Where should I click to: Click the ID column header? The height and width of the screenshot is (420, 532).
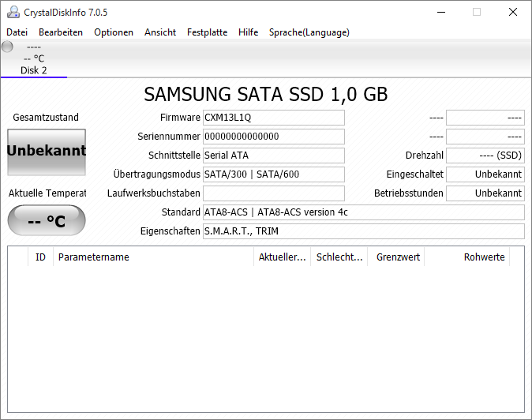[40, 257]
